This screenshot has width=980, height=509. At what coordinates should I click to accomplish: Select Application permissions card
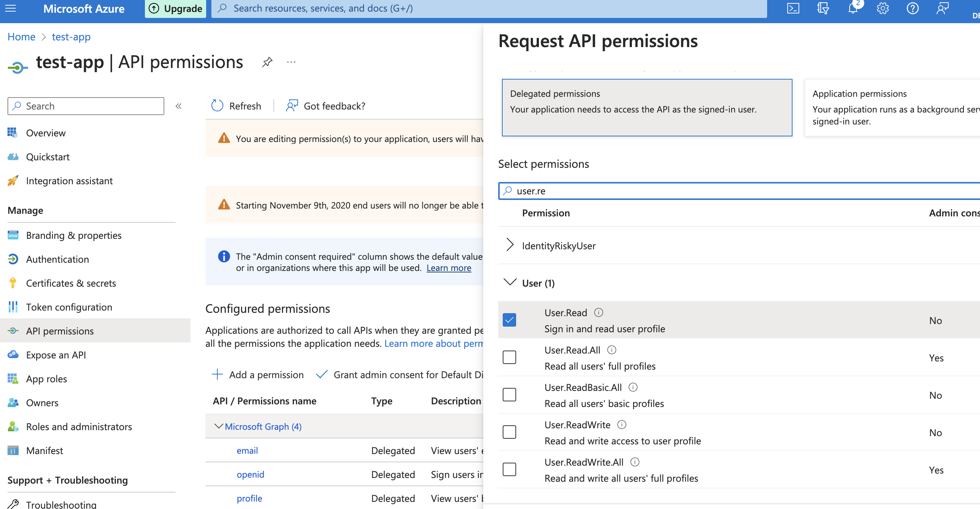[x=892, y=107]
